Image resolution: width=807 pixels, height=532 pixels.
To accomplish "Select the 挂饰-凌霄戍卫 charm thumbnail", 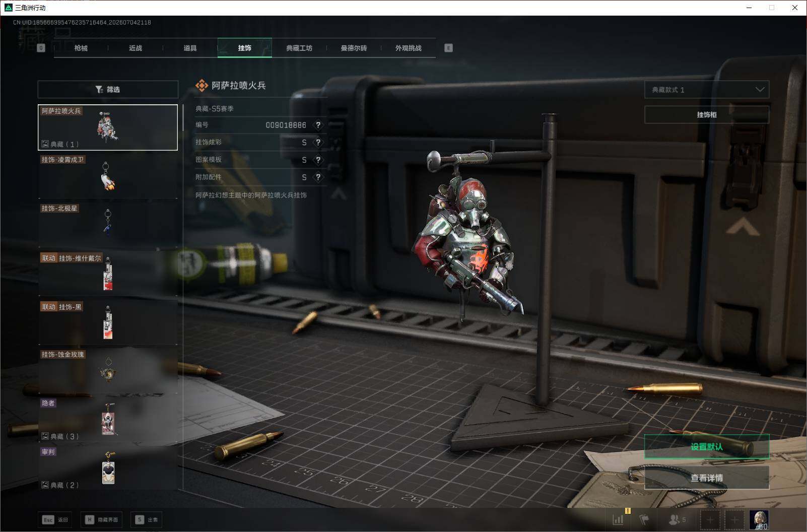I will pos(108,176).
